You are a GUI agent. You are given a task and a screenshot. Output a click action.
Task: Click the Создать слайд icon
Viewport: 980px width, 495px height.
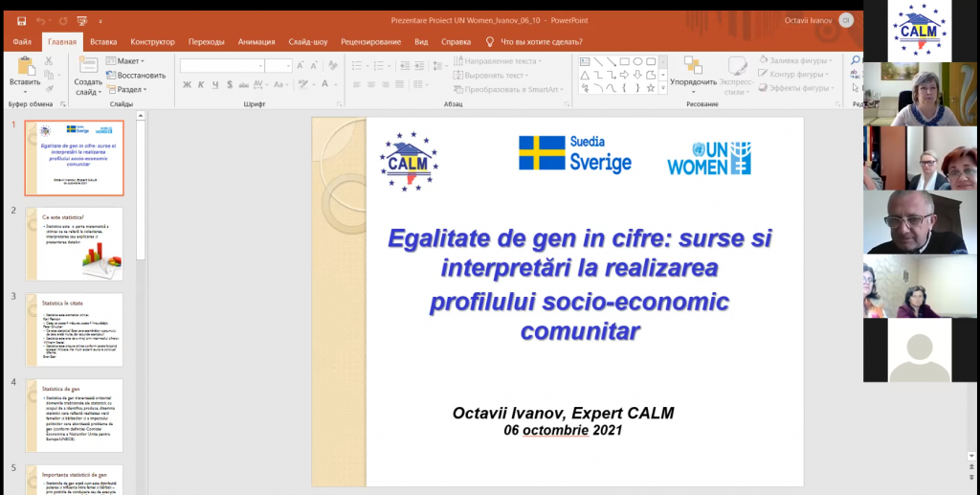88,65
